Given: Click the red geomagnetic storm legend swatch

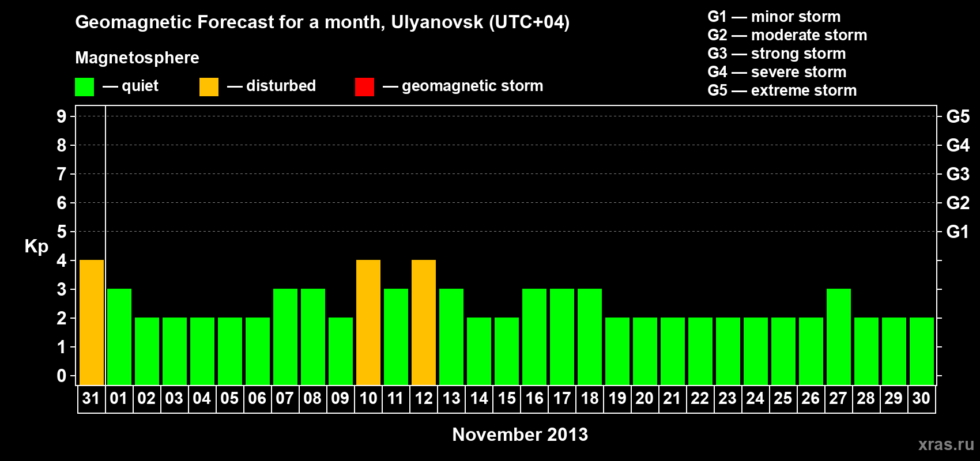Looking at the screenshot, I should [x=364, y=87].
